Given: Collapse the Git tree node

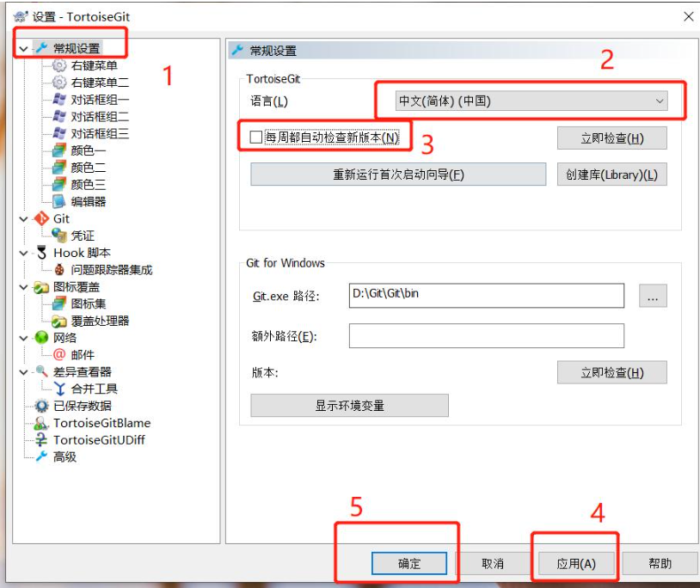Looking at the screenshot, I should tap(23, 219).
